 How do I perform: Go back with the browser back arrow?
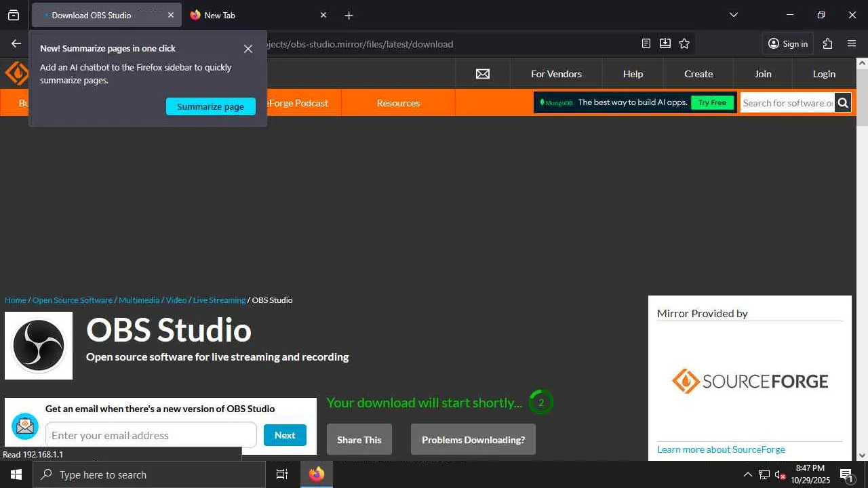pos(16,43)
